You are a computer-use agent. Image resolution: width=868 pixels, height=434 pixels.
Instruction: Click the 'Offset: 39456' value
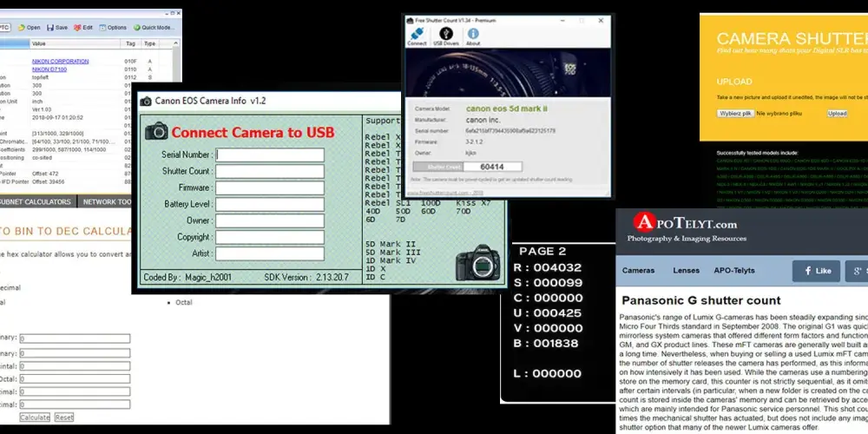[x=48, y=181]
